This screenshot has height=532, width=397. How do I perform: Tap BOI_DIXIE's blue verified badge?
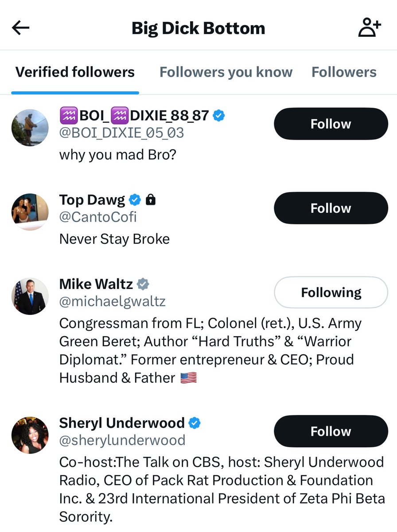tap(218, 116)
